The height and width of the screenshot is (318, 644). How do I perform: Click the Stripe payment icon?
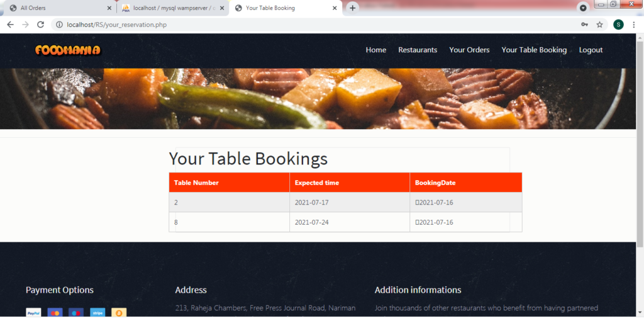[x=97, y=313]
